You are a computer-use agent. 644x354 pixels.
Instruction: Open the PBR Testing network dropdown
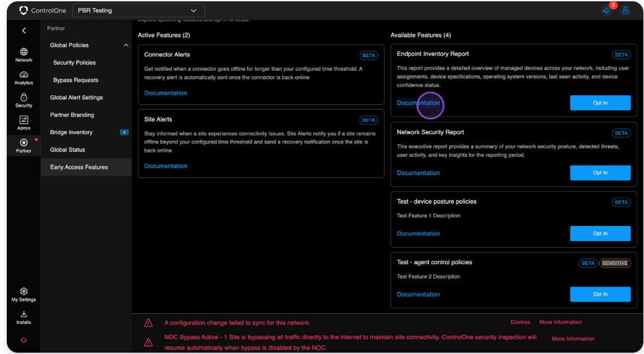click(x=138, y=10)
